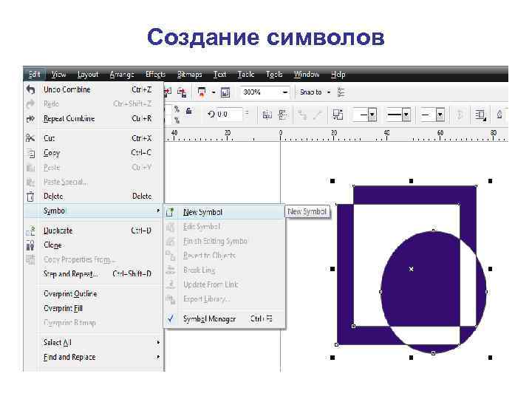Click the Options icon after Snap to
The width and height of the screenshot is (532, 399).
coord(341,92)
